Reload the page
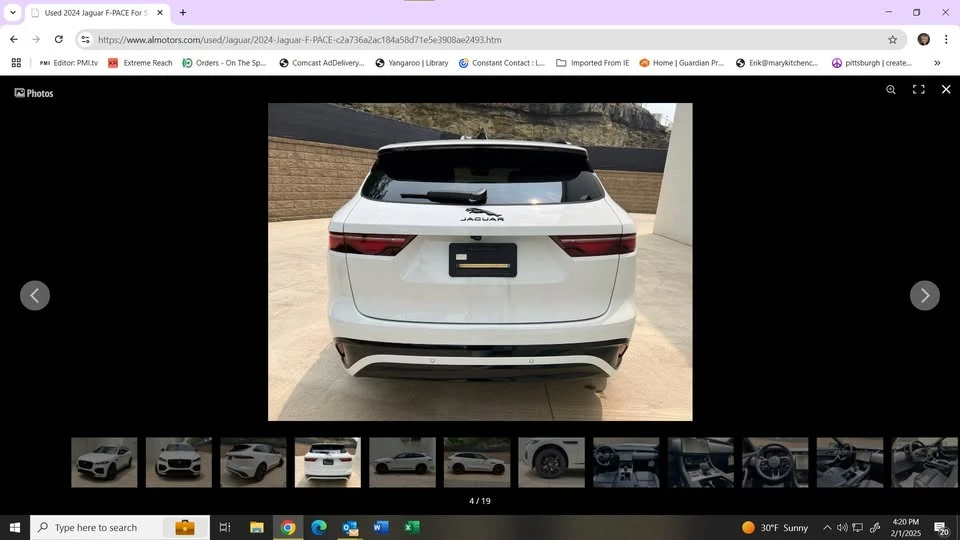Viewport: 960px width, 540px height. 59,40
